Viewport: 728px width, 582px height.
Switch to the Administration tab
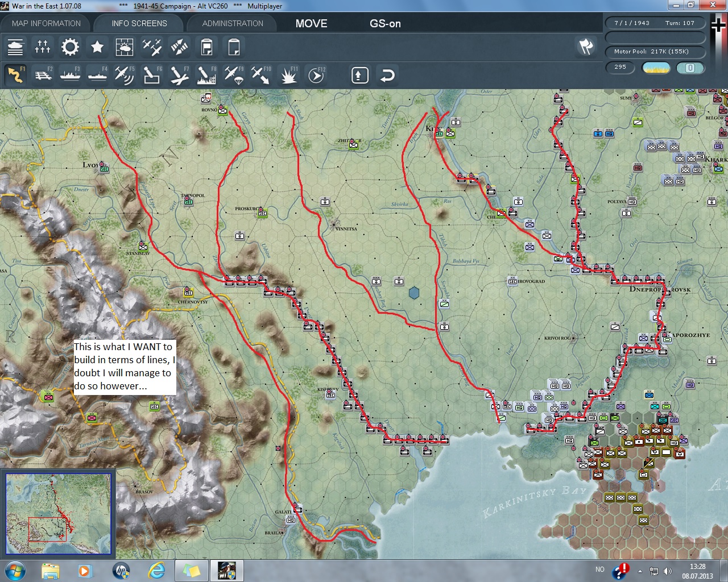[x=233, y=23]
